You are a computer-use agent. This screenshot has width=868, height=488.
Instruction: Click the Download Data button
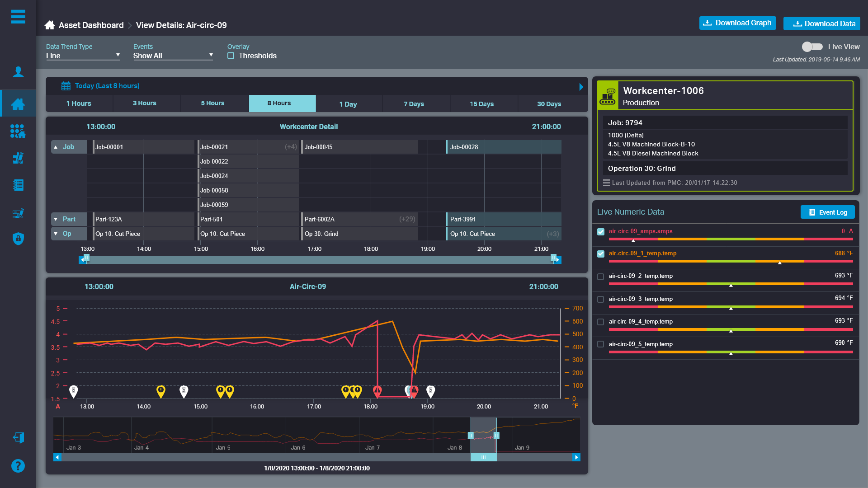click(821, 23)
